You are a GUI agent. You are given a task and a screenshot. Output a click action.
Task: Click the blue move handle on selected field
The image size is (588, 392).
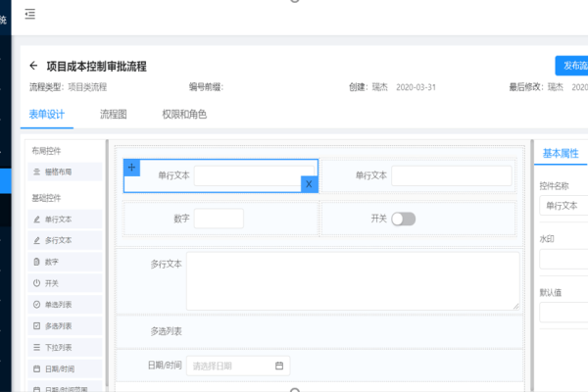pyautogui.click(x=131, y=168)
